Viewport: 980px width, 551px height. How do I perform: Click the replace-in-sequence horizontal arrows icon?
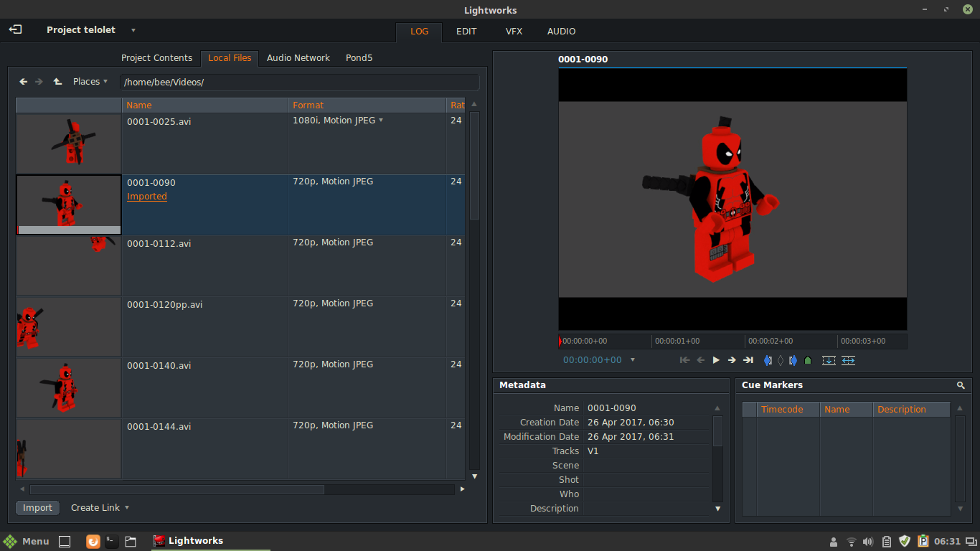click(x=848, y=360)
